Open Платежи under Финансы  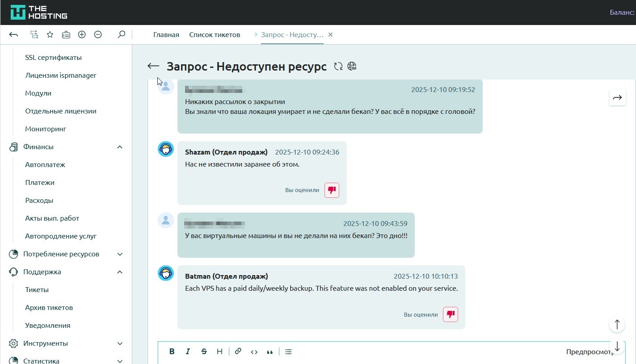(40, 183)
